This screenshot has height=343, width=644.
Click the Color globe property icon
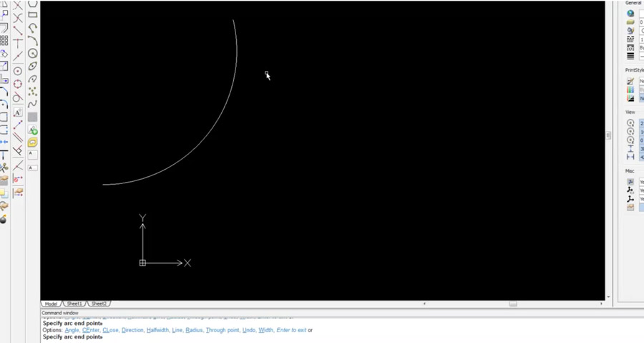click(x=630, y=14)
